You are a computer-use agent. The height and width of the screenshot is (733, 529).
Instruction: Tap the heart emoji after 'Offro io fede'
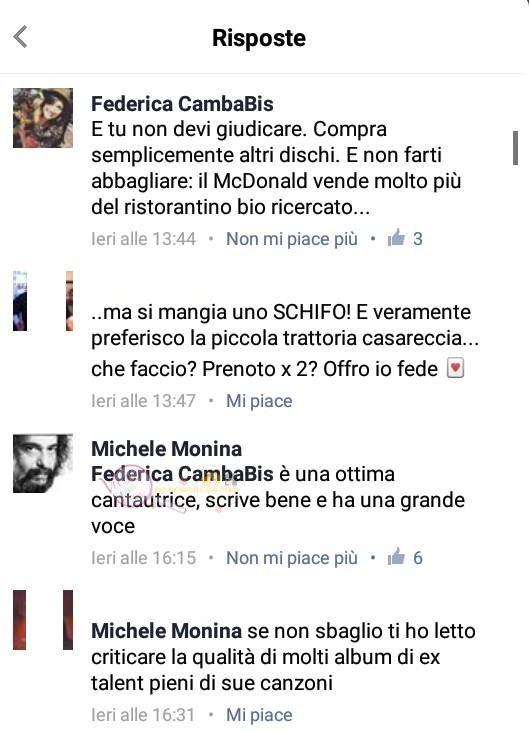click(x=455, y=368)
